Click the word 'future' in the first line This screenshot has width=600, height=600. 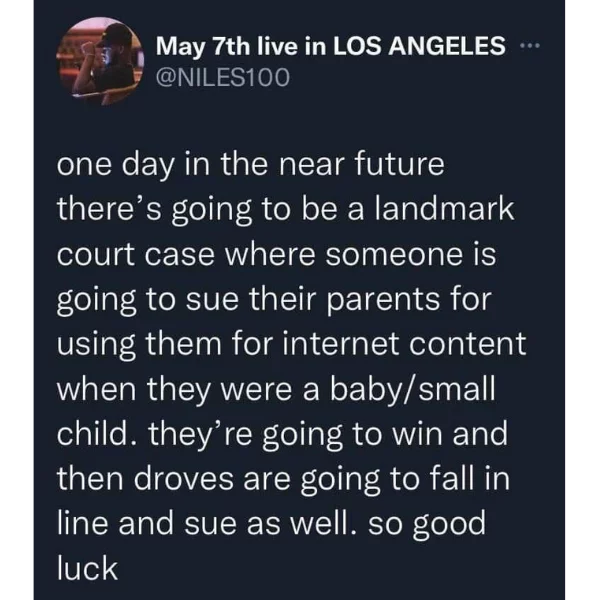399,165
